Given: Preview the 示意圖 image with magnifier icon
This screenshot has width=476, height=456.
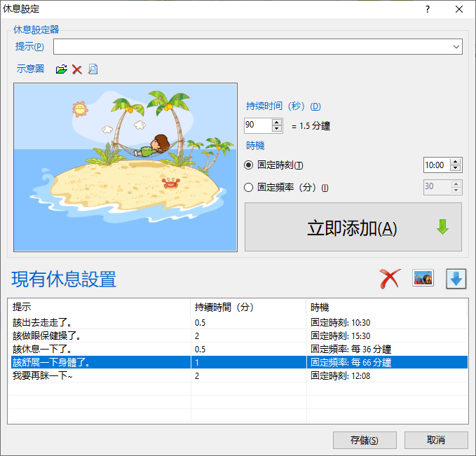Looking at the screenshot, I should [93, 69].
